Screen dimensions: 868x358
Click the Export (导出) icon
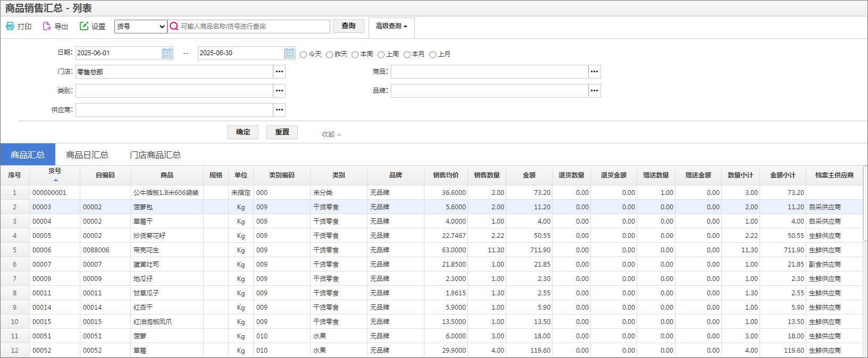[x=47, y=26]
